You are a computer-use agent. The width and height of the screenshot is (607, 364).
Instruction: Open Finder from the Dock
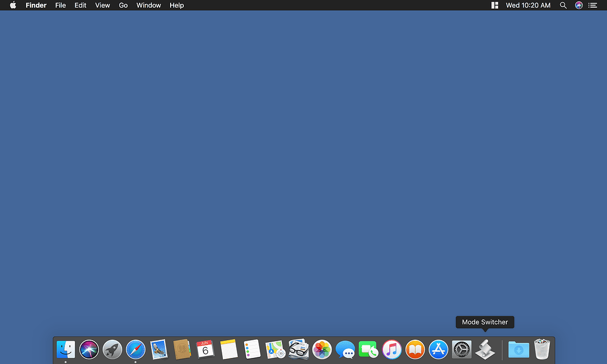click(66, 349)
